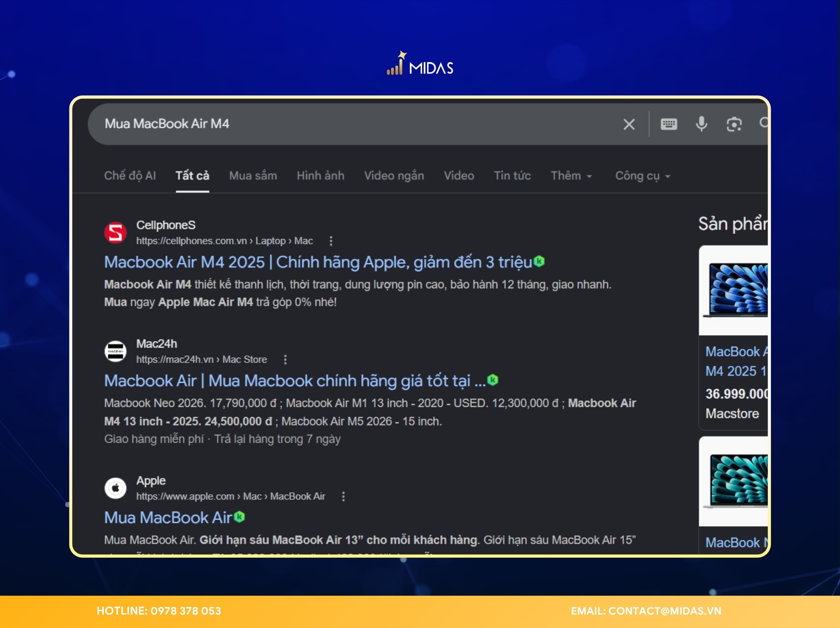Open more options for the Mac24h result

coord(285,359)
